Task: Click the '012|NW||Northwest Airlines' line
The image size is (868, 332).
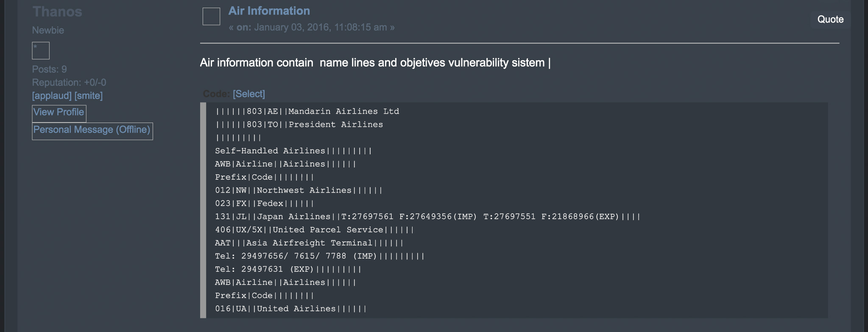Action: [x=299, y=190]
